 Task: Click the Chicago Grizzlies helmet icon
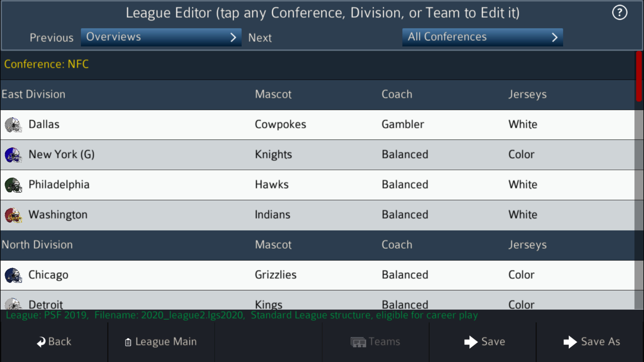(x=13, y=275)
